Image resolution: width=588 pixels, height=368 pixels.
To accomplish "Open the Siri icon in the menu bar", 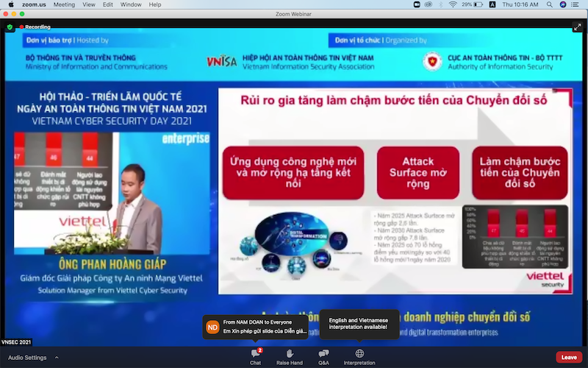I will point(564,4).
